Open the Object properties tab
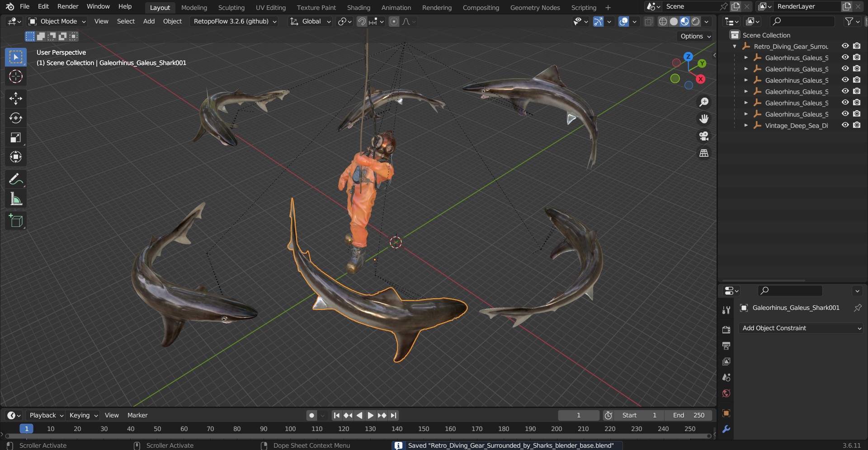Screen dimensions: 868x450 [x=726, y=413]
